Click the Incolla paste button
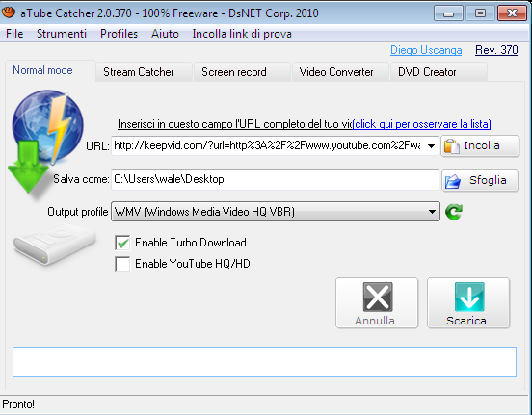 coord(480,145)
